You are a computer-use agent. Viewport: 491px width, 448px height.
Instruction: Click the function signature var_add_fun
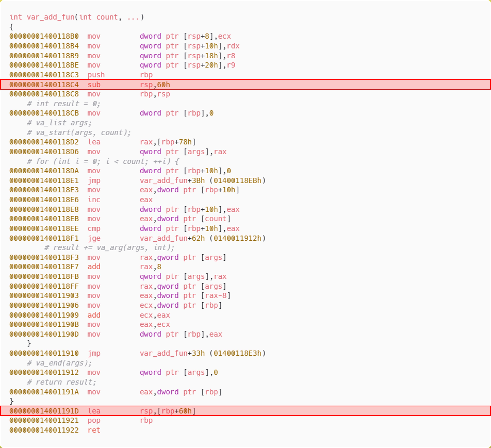50,17
